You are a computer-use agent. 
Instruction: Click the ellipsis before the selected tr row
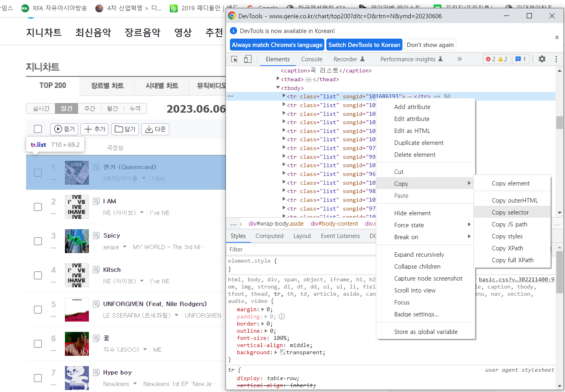tap(230, 96)
